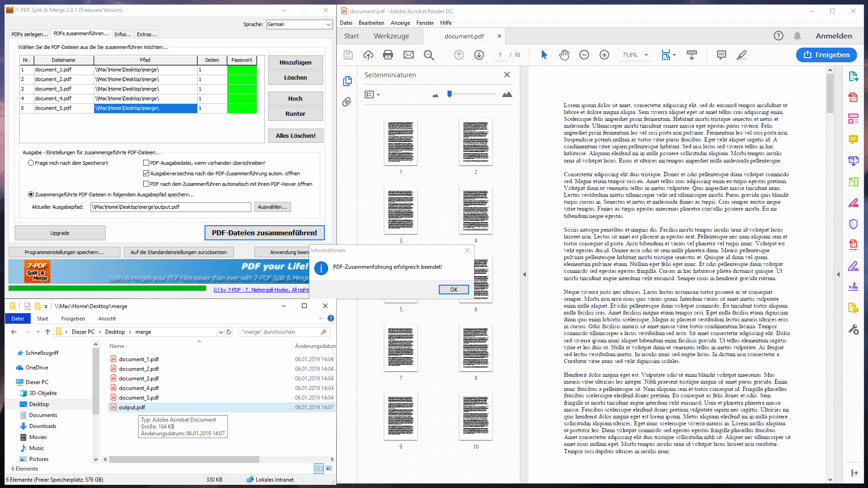Viewport: 868px width, 488px height.
Task: Select 'Frage mich nach dem Speicherort' radio
Action: pos(31,163)
